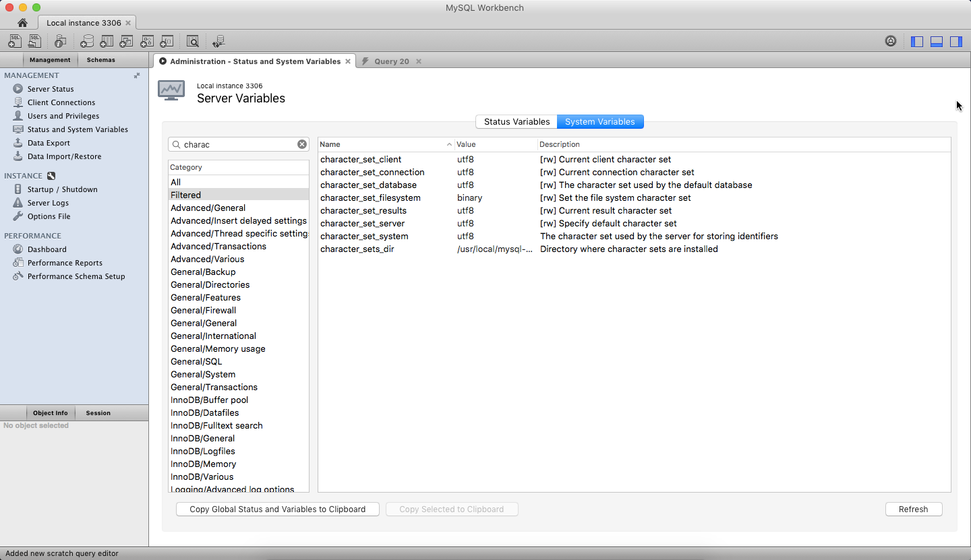The height and width of the screenshot is (560, 971).
Task: Open Startup / Shutdown
Action: click(x=62, y=189)
